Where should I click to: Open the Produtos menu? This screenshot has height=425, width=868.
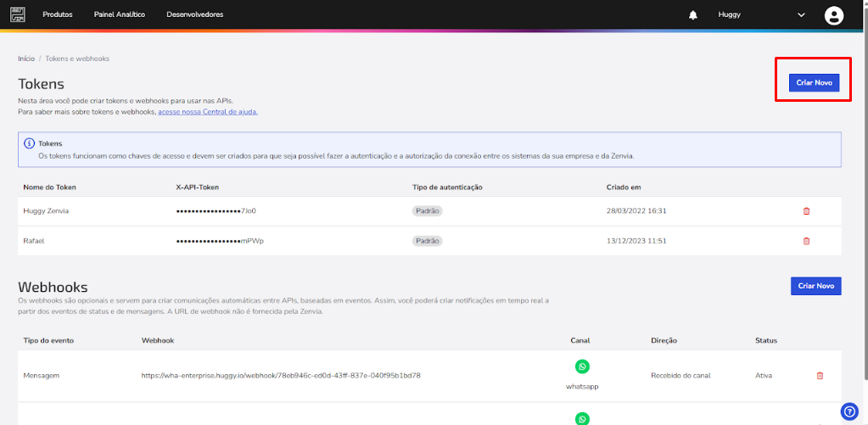58,14
